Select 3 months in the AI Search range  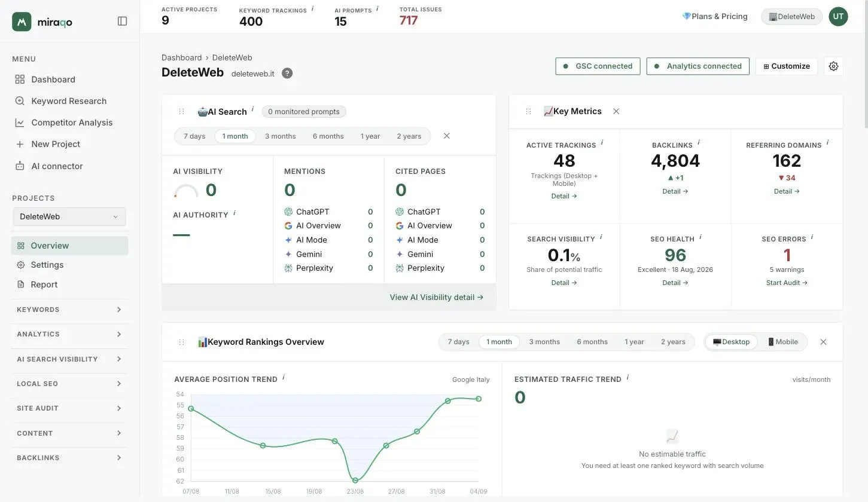(281, 136)
